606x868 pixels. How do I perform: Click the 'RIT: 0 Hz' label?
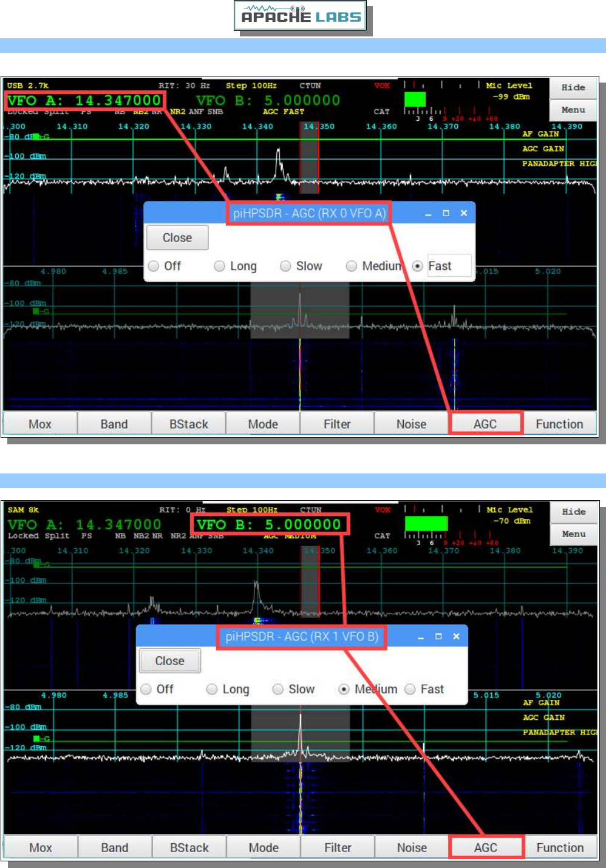click(x=182, y=510)
